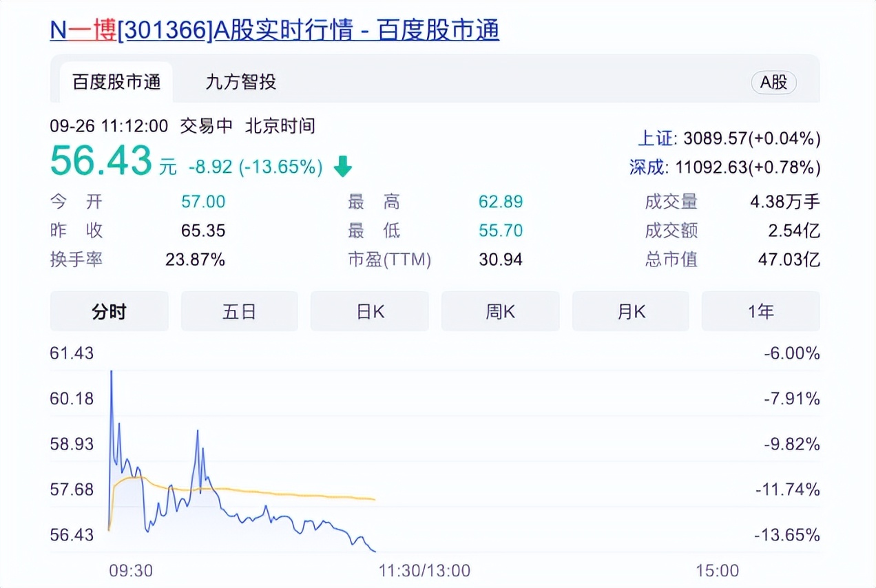Click the 09:30 time axis label
The height and width of the screenshot is (588, 876).
coord(131,571)
